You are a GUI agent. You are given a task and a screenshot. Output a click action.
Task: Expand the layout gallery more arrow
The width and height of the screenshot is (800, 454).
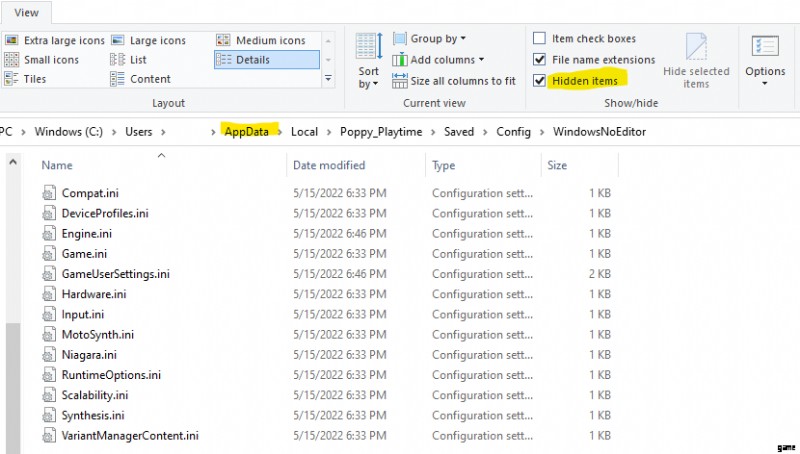click(x=327, y=78)
